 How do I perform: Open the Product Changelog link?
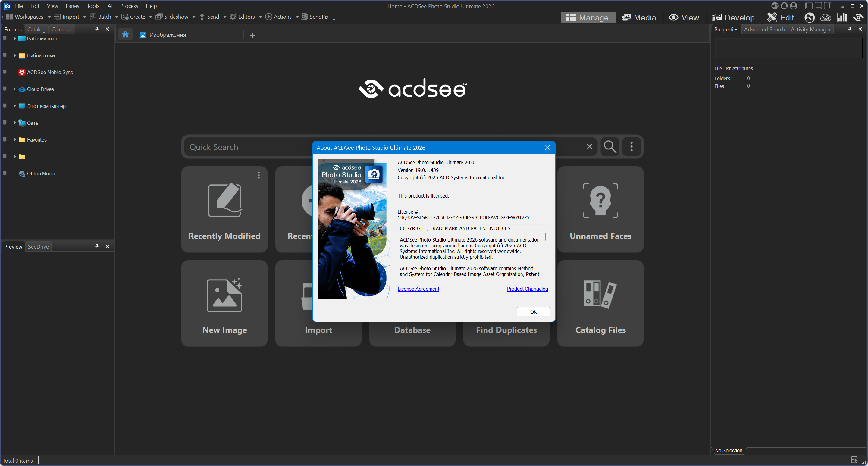click(x=527, y=289)
